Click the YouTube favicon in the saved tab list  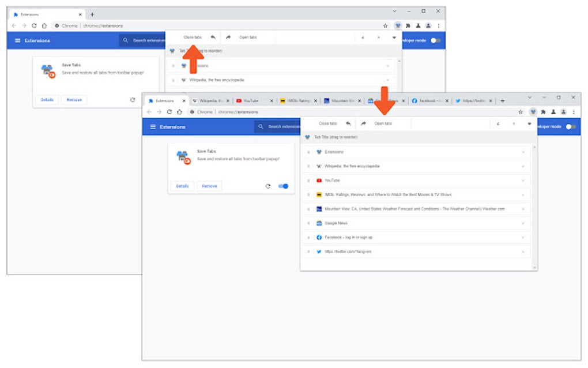tap(318, 180)
